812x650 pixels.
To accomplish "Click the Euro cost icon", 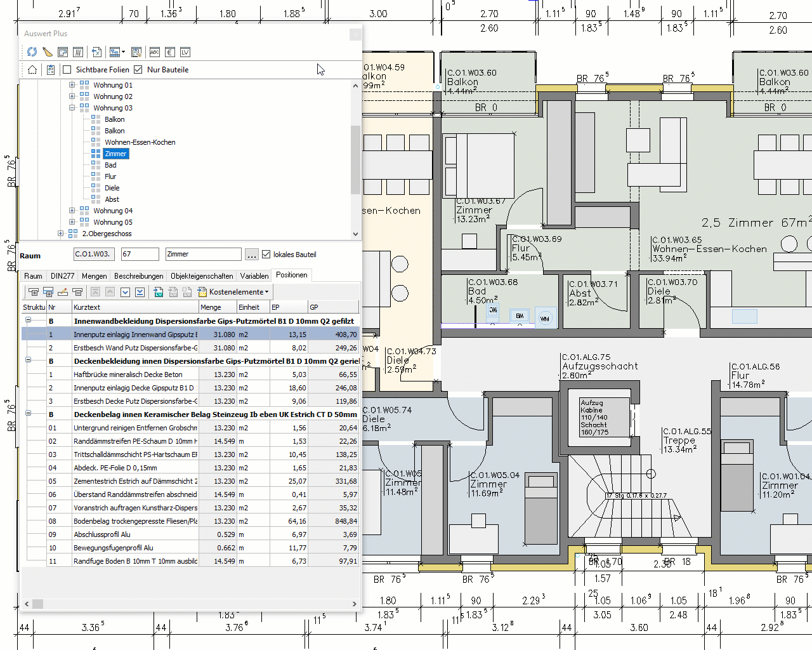I will coord(170,52).
